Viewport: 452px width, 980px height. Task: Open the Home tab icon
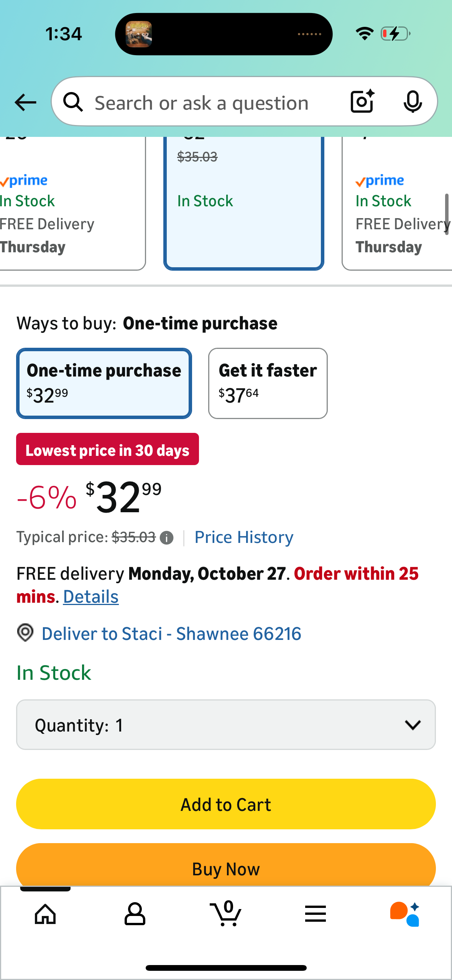45,914
